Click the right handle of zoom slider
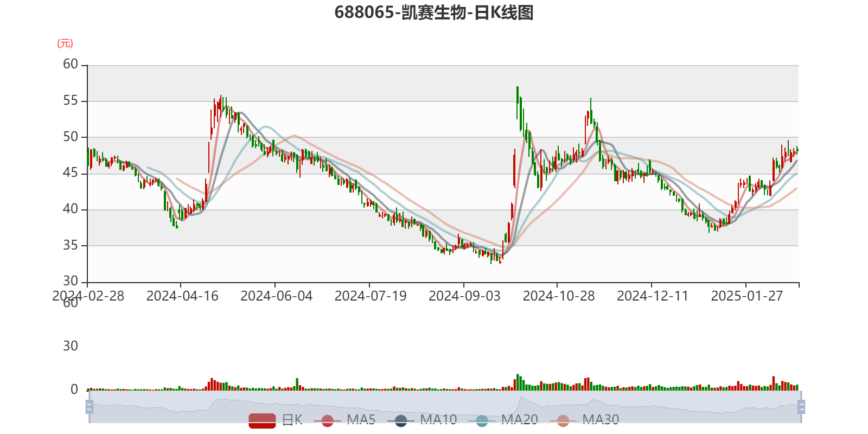The height and width of the screenshot is (434, 868). click(802, 407)
